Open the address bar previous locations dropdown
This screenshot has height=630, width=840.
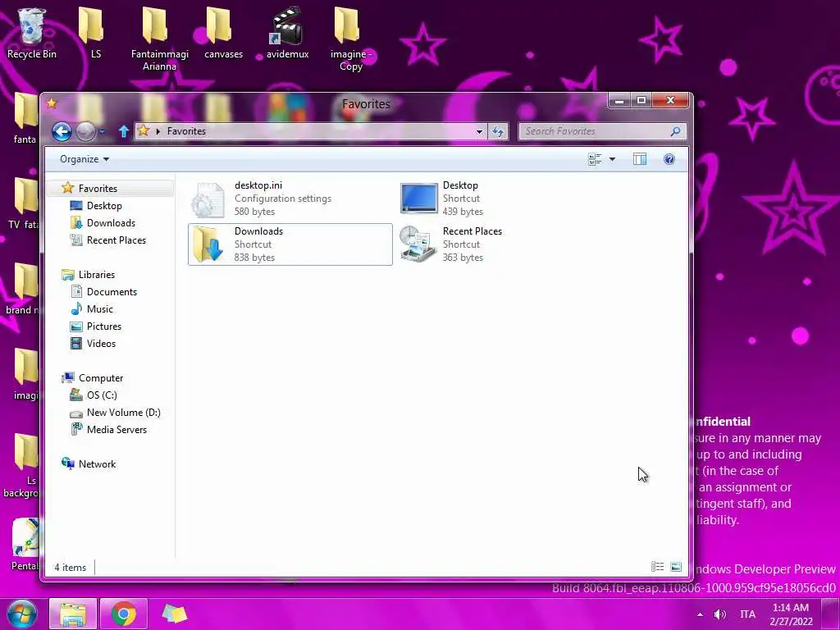(479, 131)
